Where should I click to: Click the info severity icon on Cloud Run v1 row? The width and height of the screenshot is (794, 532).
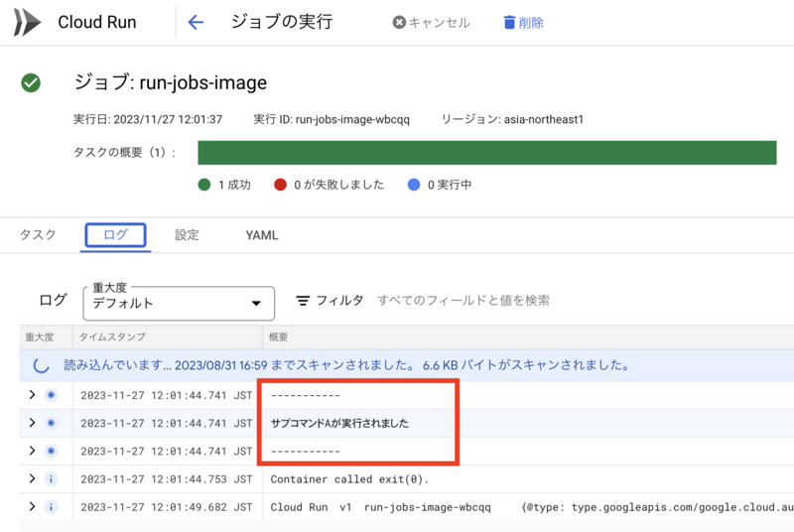(51, 507)
